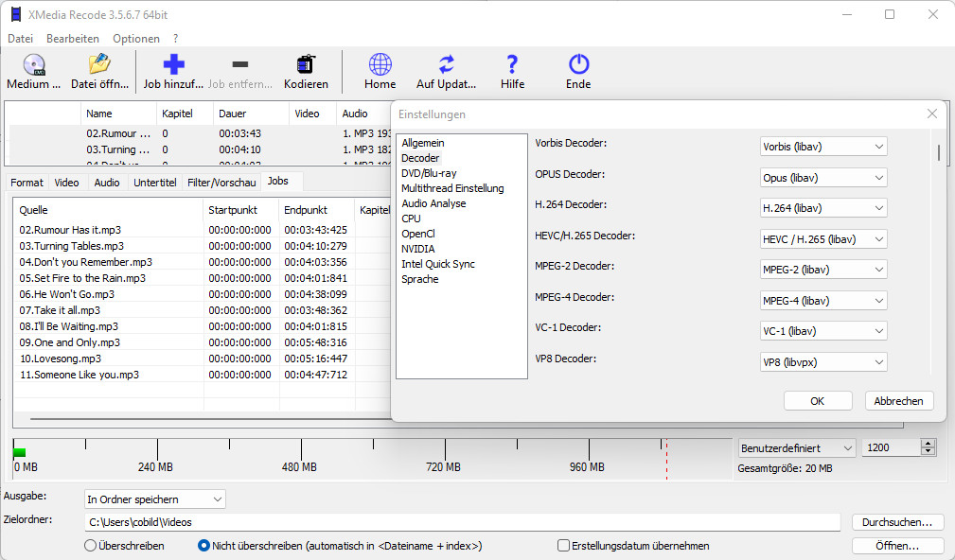Increase the 1200 size value with the stepper
Viewport: 955px width, 560px height.
click(927, 442)
